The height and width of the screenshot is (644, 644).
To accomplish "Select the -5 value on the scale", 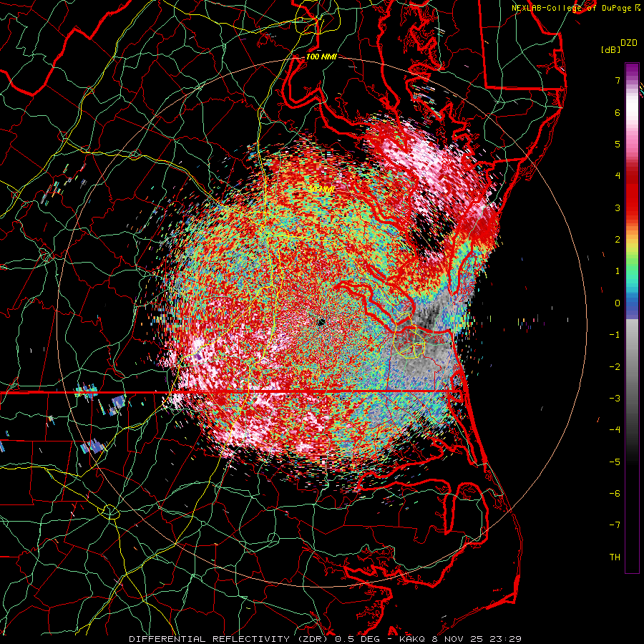I will 615,462.
